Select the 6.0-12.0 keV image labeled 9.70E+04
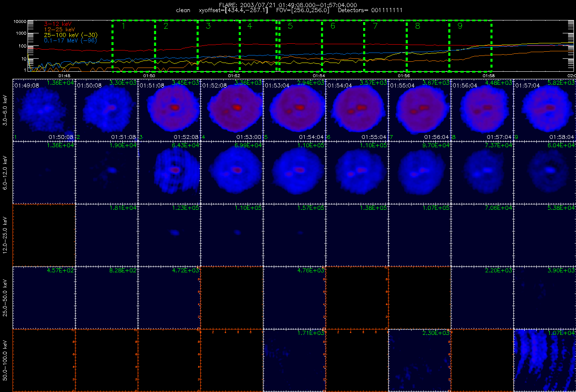This screenshot has width=576, height=392. 419,173
